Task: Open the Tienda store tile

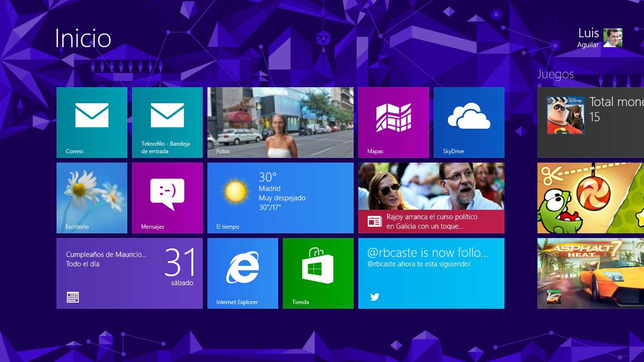Action: 318,273
